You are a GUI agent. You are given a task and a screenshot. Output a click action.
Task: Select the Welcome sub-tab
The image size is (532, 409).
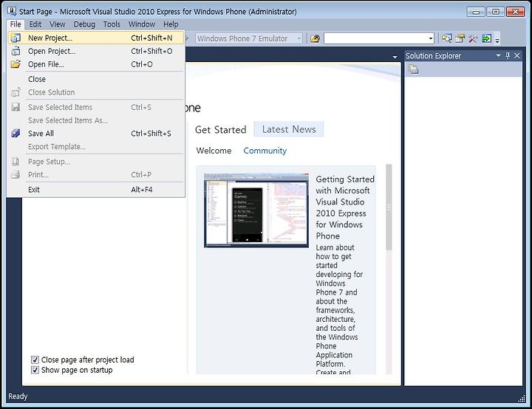[214, 151]
